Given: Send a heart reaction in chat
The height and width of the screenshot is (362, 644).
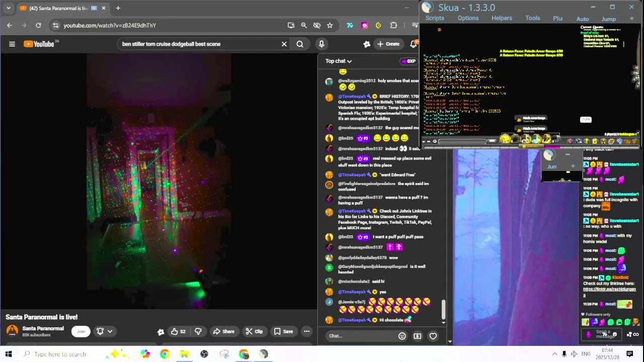Looking at the screenshot, I should click(x=433, y=336).
